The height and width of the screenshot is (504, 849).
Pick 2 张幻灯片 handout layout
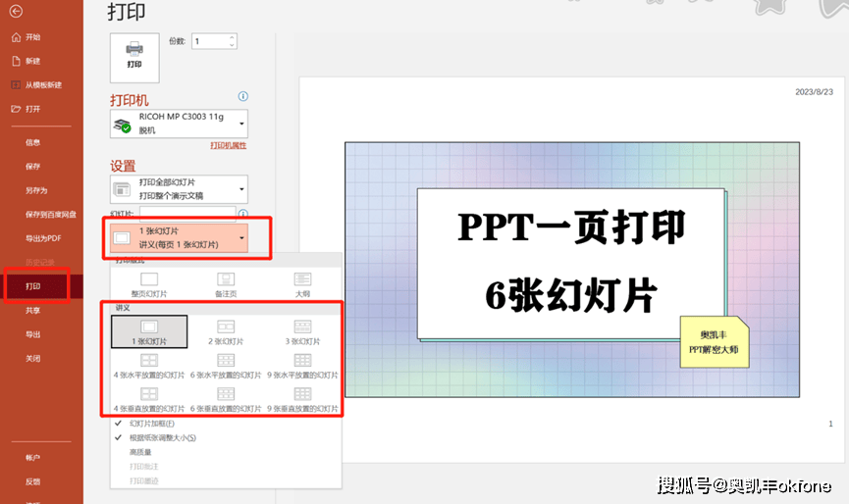(225, 331)
